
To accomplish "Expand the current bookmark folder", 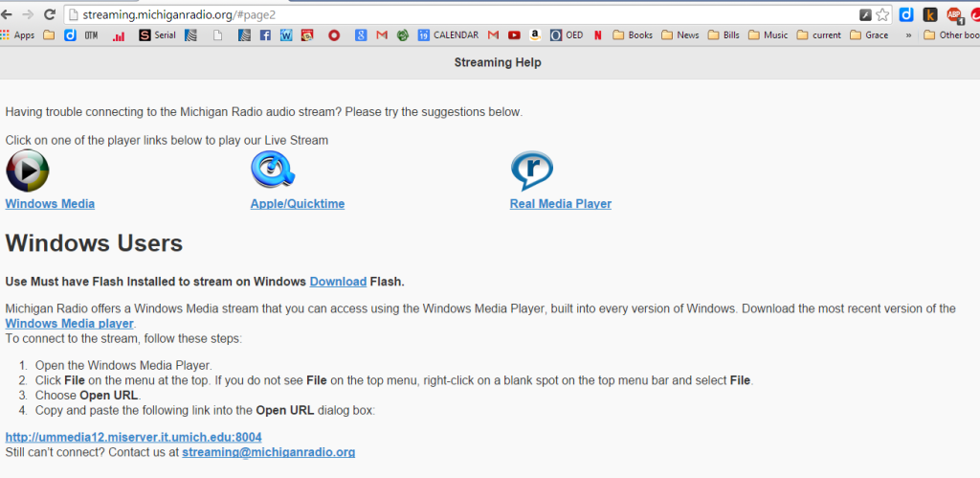I will pos(819,35).
